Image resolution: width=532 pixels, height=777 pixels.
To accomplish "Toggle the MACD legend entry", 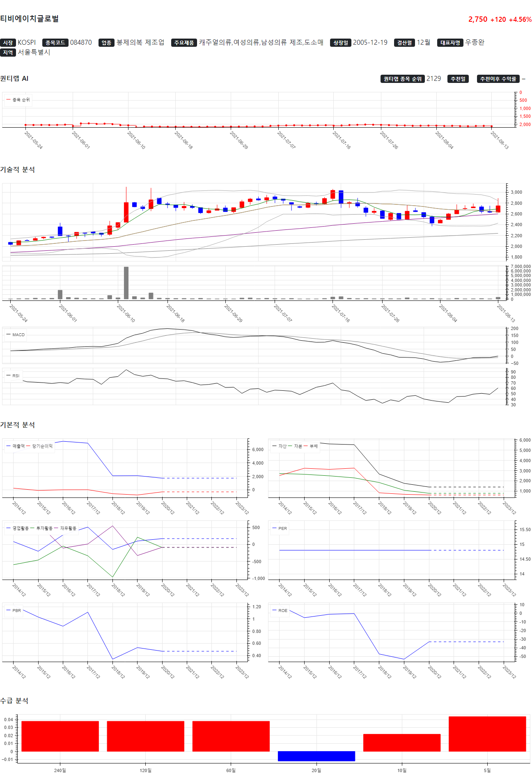I will (16, 335).
